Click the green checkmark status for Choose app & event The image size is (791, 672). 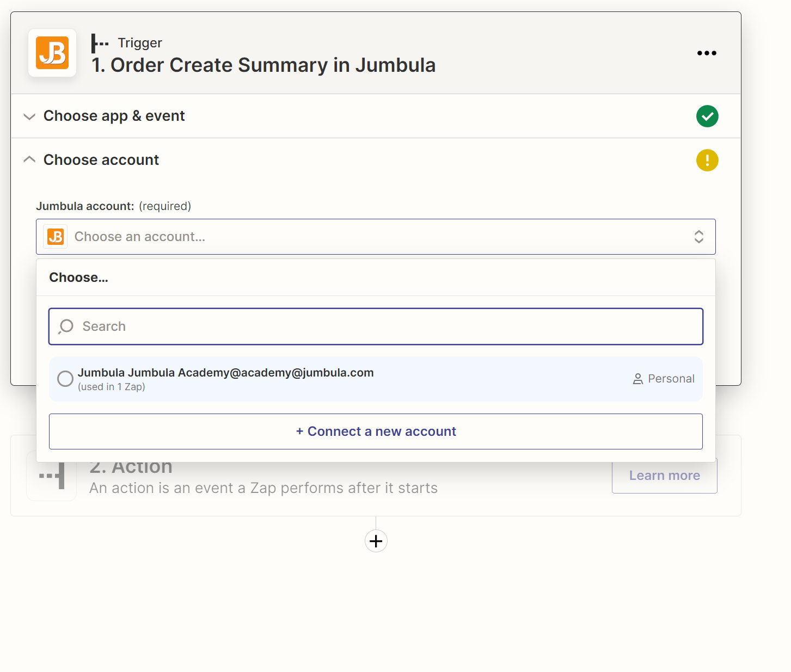pyautogui.click(x=707, y=116)
